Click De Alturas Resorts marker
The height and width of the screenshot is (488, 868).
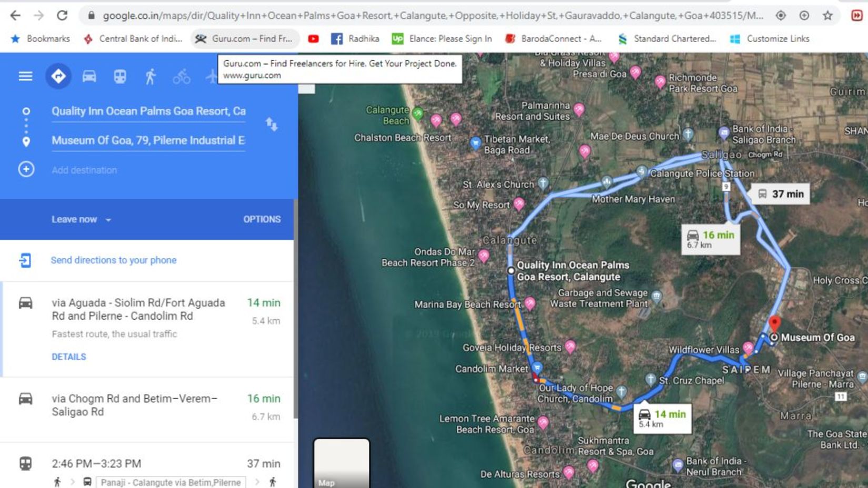[x=568, y=472]
